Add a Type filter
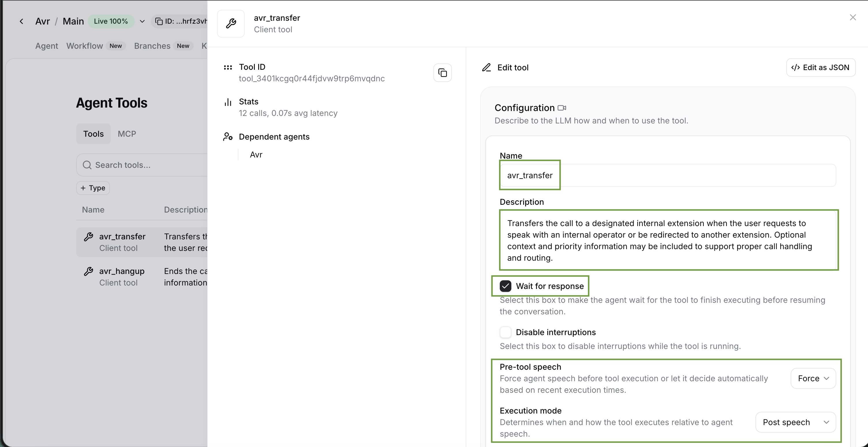The image size is (868, 447). 93,188
